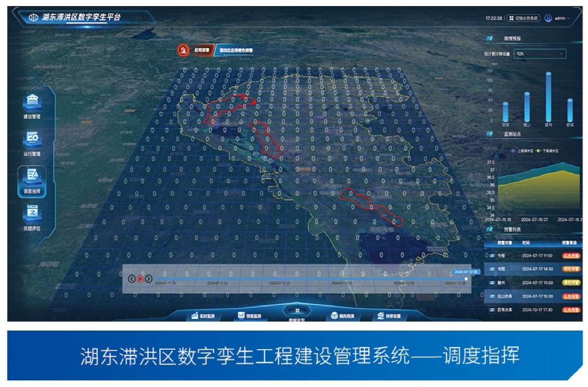Image resolution: width=588 pixels, height=387 pixels.
Task: Click the red 启用预警 alarm icon
Action: click(x=182, y=50)
